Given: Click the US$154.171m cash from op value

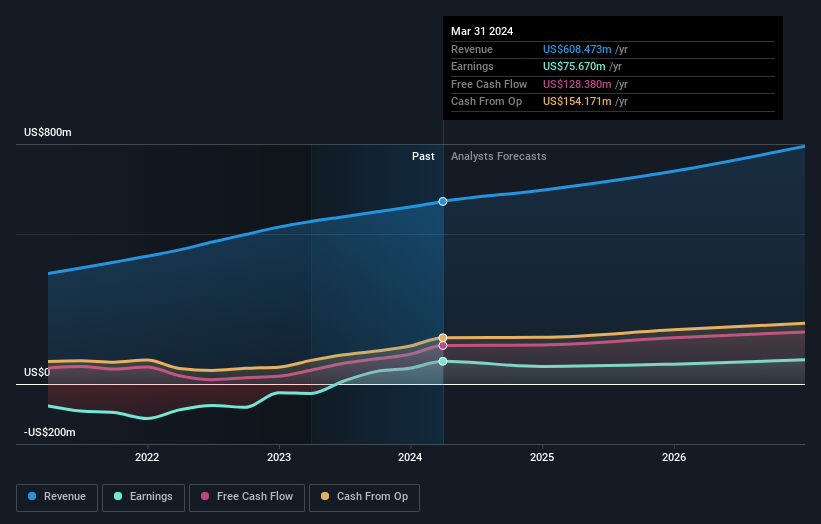Looking at the screenshot, I should click(x=577, y=102).
